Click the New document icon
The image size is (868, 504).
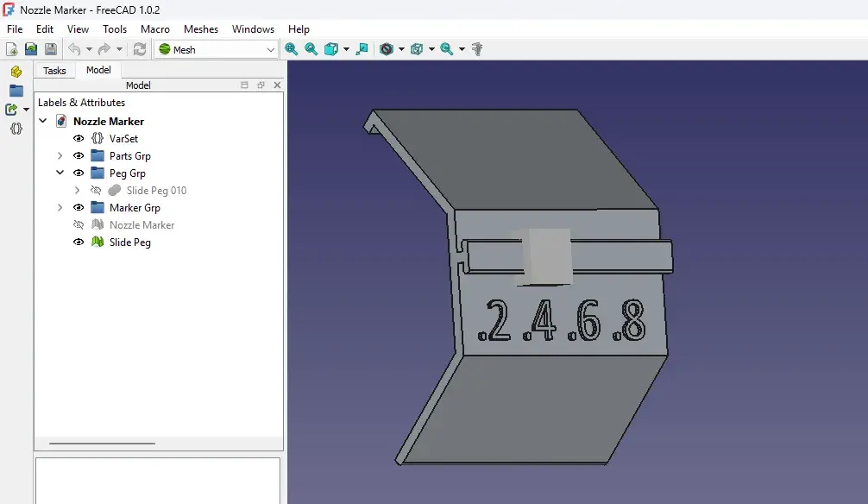11,49
